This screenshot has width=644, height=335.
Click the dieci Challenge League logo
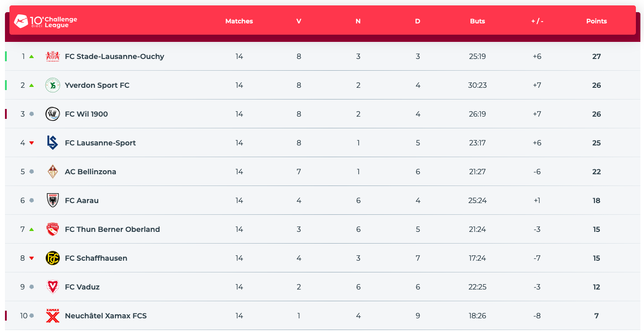[46, 21]
